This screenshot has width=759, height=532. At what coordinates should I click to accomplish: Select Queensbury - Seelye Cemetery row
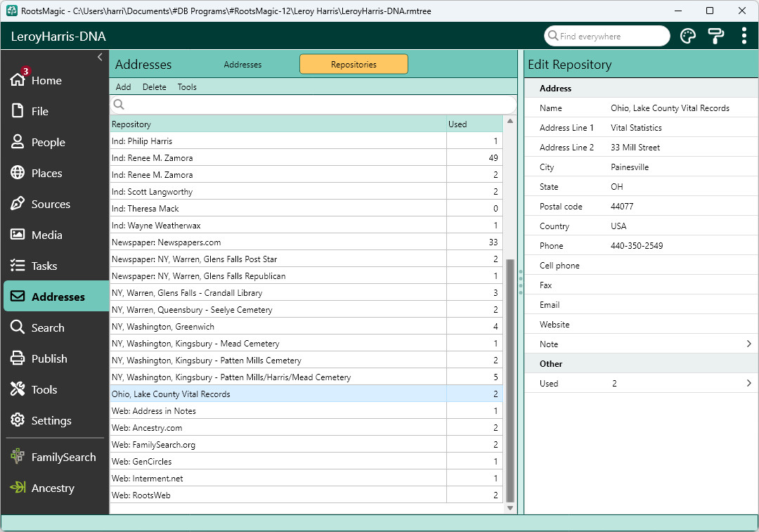pyautogui.click(x=306, y=310)
